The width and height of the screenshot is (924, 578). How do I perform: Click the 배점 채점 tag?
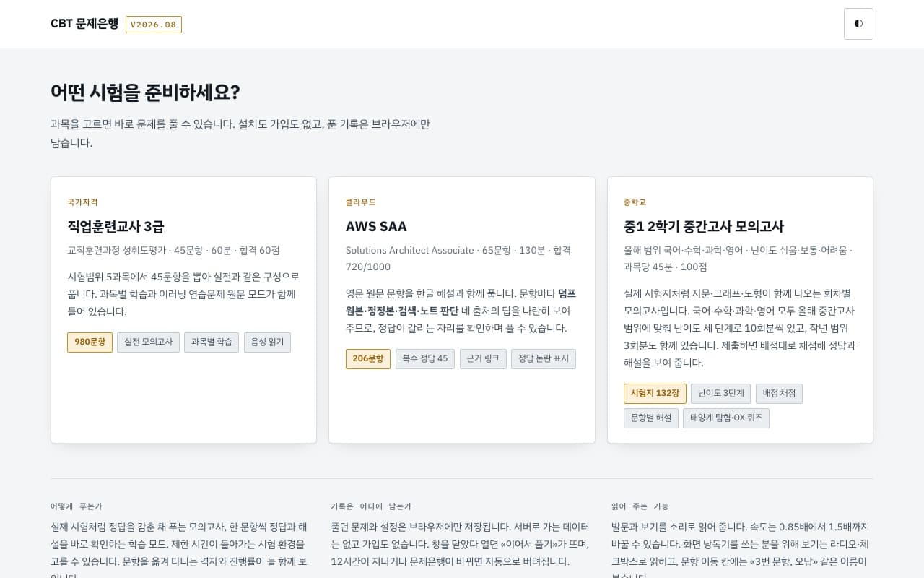[x=780, y=394]
